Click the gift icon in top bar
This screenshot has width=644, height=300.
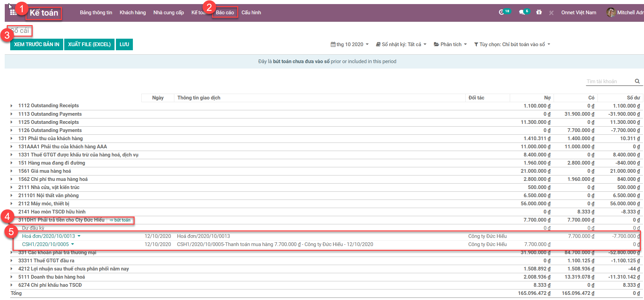[539, 12]
